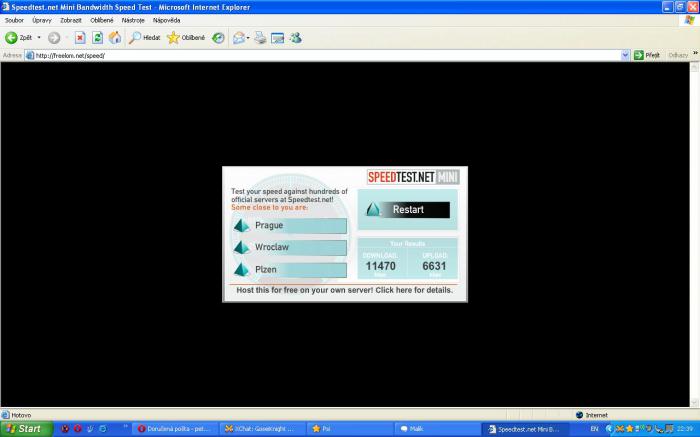Click the Prague pyramid icon

(242, 225)
